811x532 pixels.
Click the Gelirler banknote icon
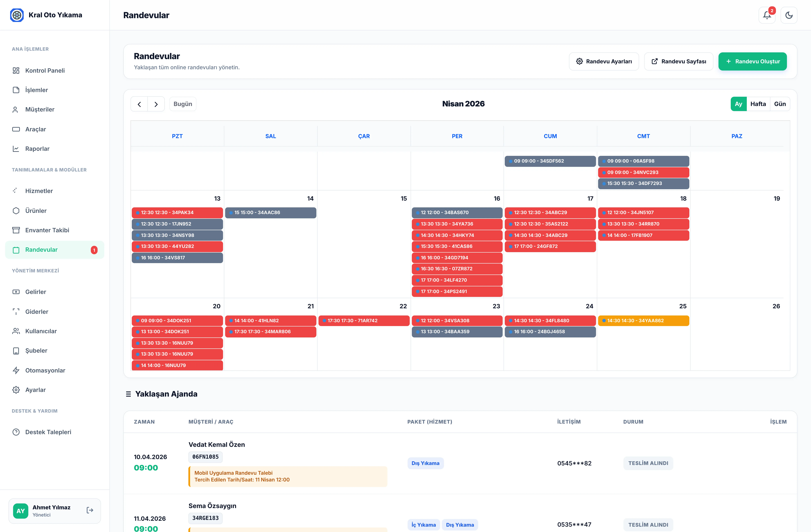coord(16,292)
